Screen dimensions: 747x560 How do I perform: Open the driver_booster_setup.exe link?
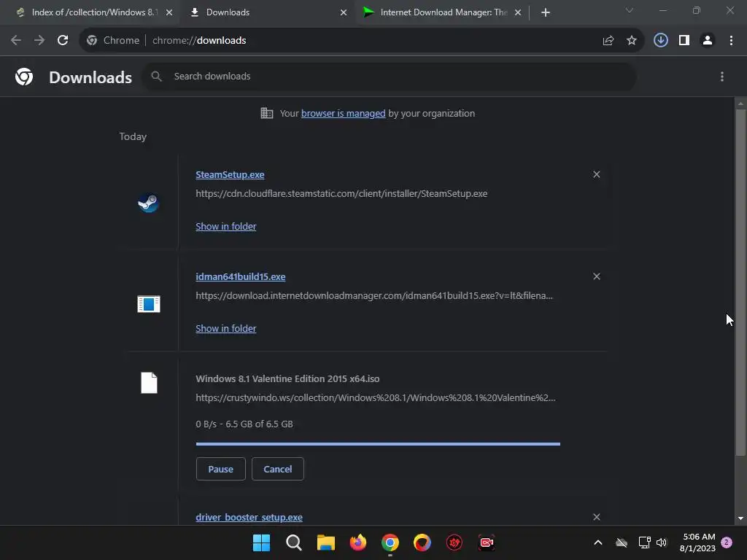[249, 517]
